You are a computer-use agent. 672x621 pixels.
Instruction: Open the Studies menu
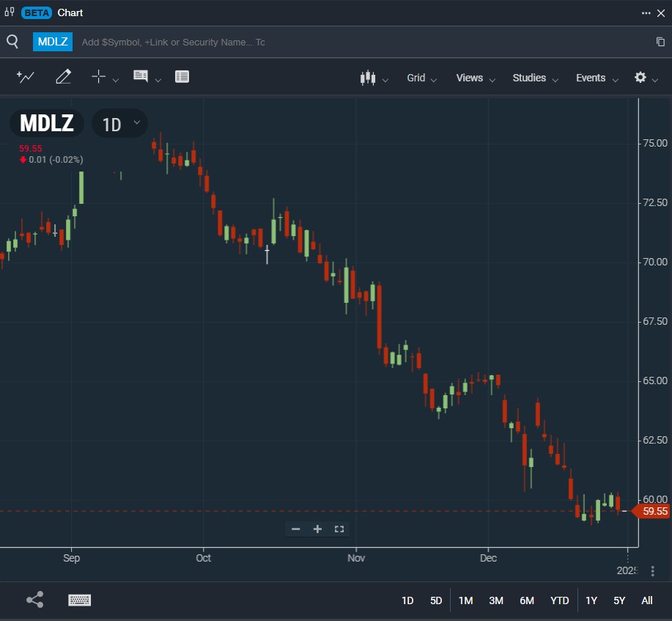pos(535,78)
